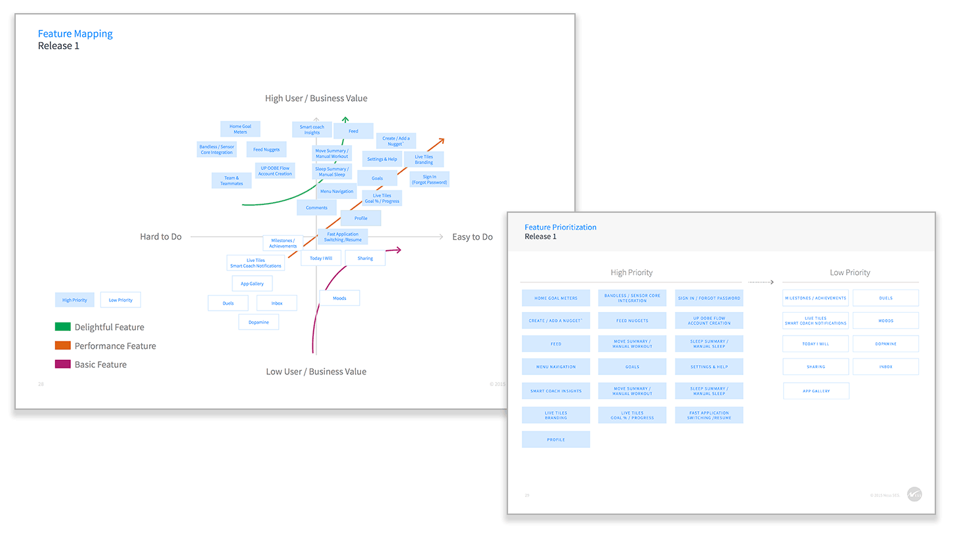Click UP OOBE FLOW ACCOUNT CREATION on Feature Prioritization slide
This screenshot has width=980, height=551.
[x=709, y=320]
